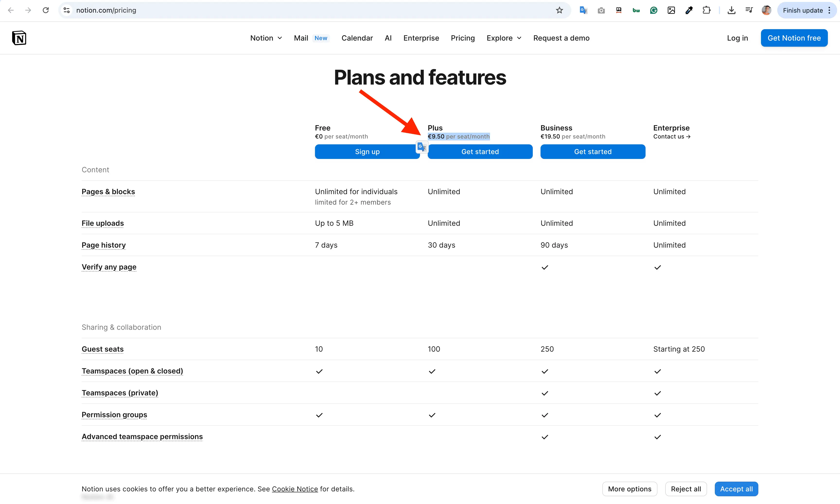Open the Chrome profile avatar
840x504 pixels.
tap(766, 10)
